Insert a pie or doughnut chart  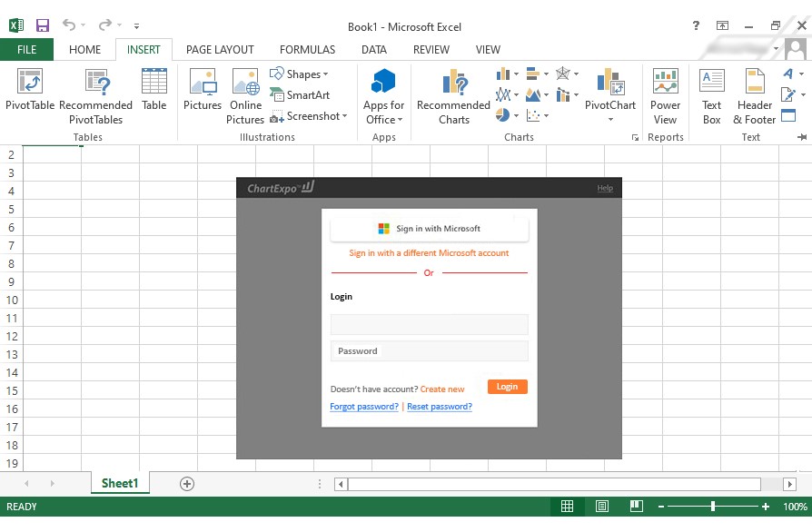click(507, 115)
